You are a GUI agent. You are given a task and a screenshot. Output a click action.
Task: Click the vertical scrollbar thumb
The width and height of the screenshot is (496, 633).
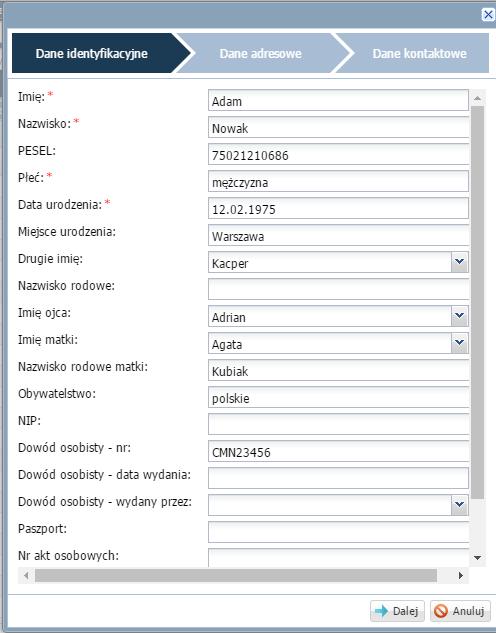point(477,303)
